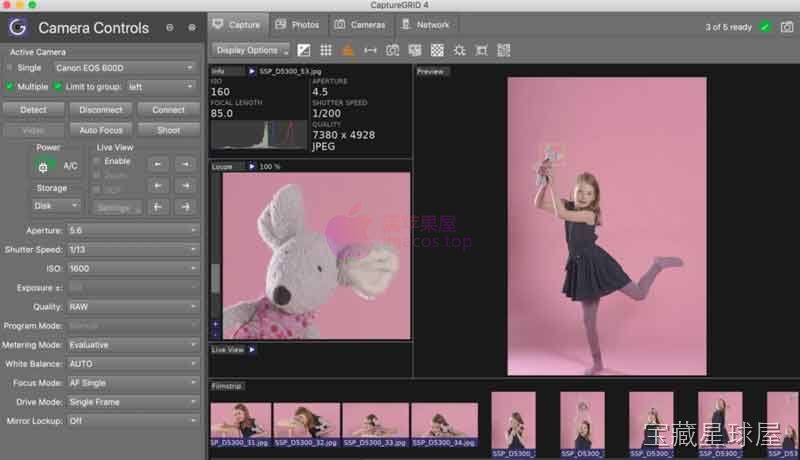
Task: Click bottom-row left focus arrow in Live View
Action: click(x=158, y=207)
